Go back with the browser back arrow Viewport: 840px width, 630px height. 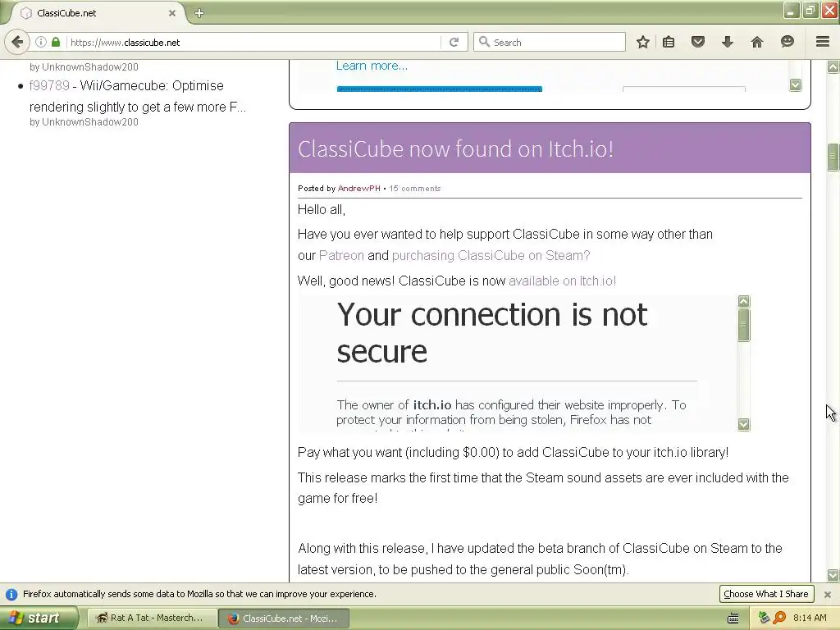(18, 42)
